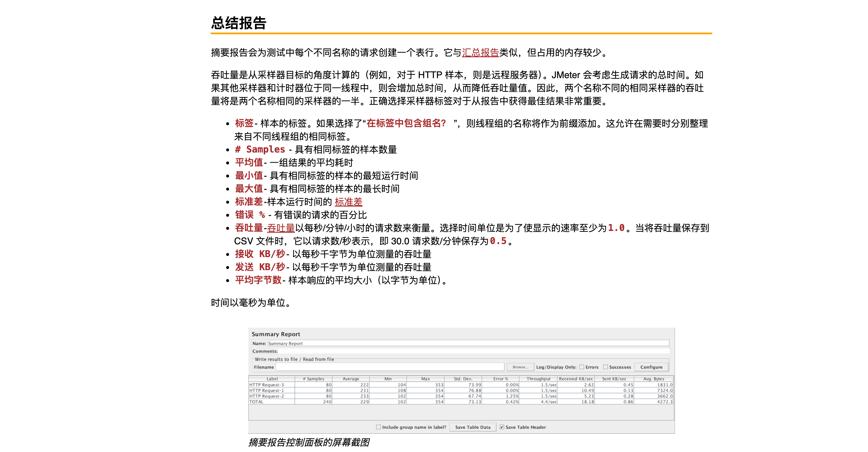
Task: Select the TOTAL row in table
Action: (257, 402)
